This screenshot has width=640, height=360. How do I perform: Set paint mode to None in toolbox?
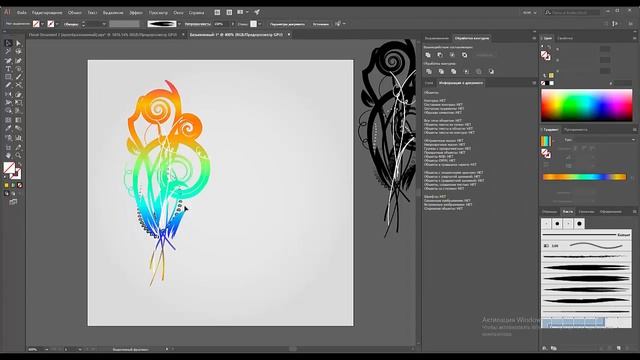[x=20, y=185]
